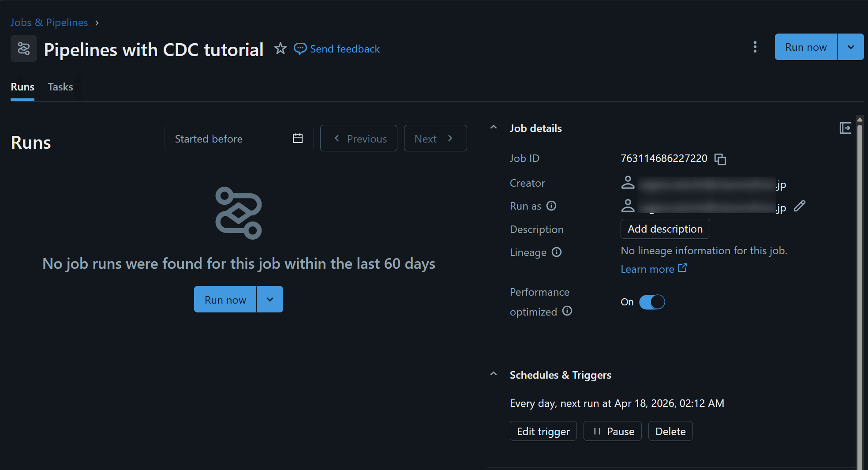Open dropdown arrow beside center Run now
Image resolution: width=868 pixels, height=470 pixels.
coord(269,300)
